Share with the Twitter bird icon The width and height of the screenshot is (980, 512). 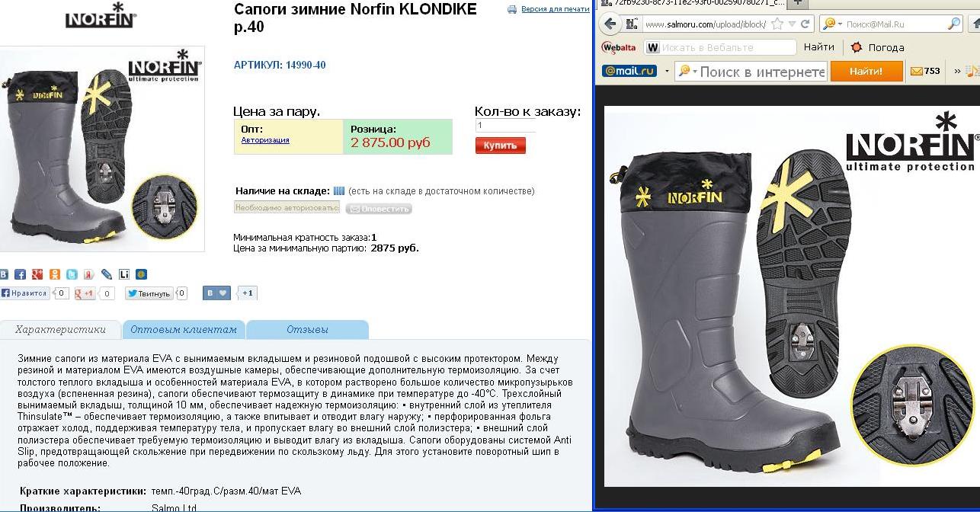pyautogui.click(x=72, y=274)
